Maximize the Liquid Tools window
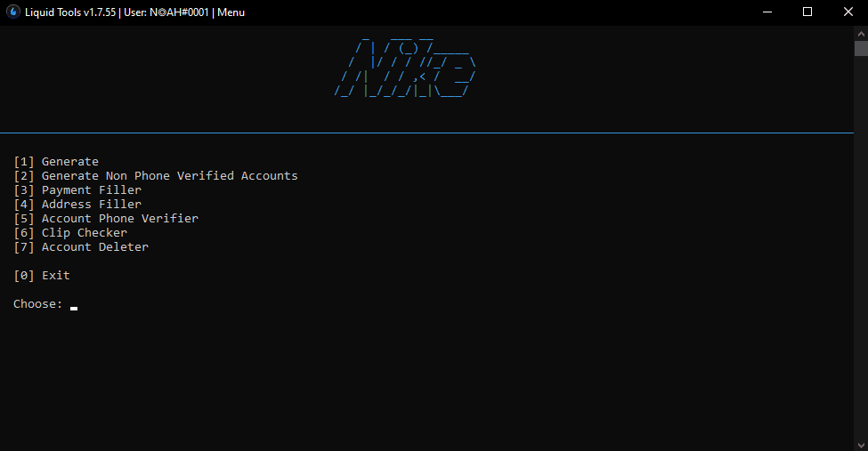Screen dimensions: 868x451 click(807, 12)
